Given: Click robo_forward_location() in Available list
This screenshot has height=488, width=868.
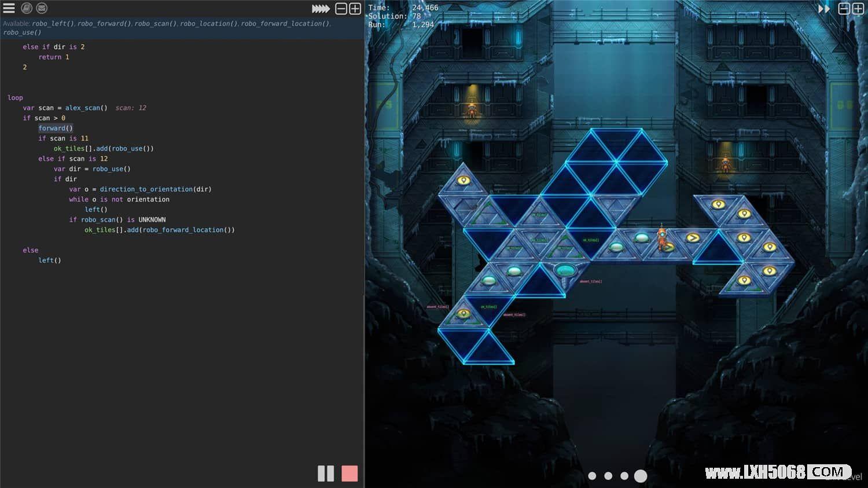Looking at the screenshot, I should [285, 24].
